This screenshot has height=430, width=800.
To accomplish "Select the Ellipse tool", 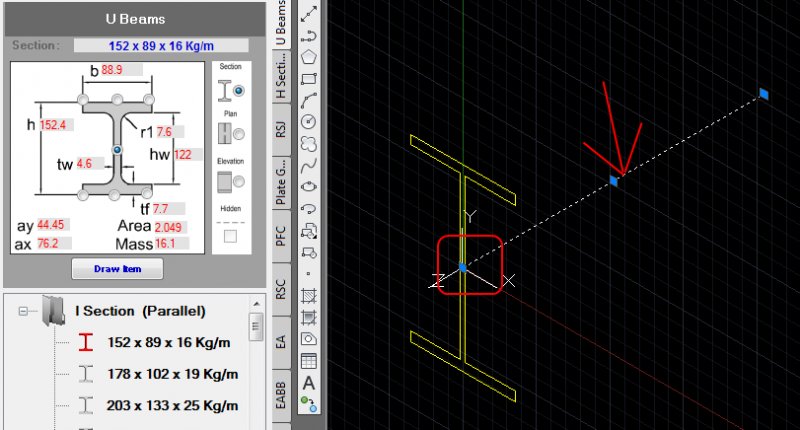I will (x=309, y=187).
